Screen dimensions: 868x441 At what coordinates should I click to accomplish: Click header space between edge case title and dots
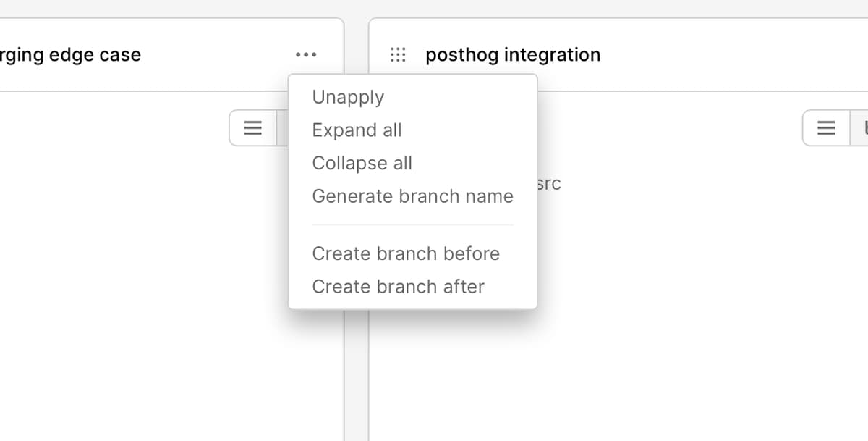click(x=217, y=55)
